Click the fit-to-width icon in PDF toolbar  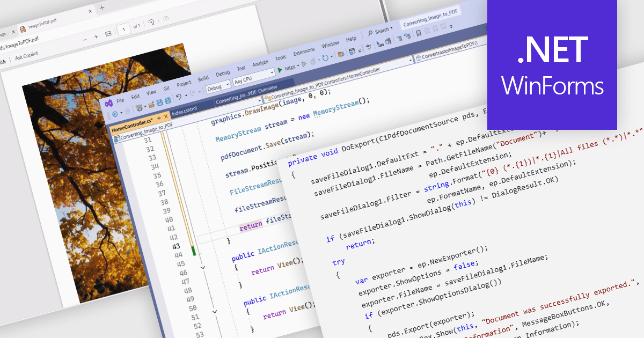pos(108,33)
